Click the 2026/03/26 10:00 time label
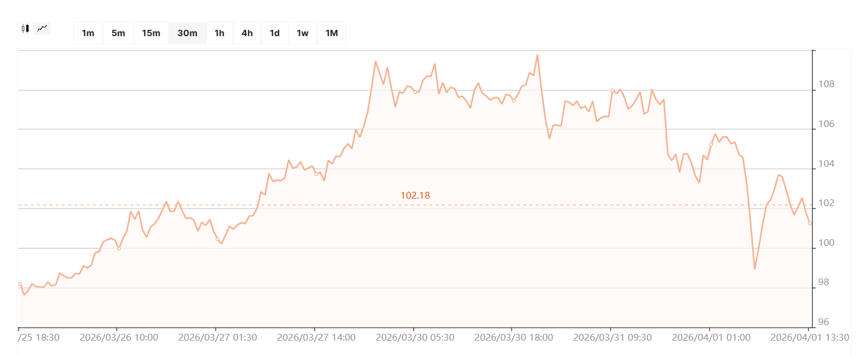 (x=119, y=338)
